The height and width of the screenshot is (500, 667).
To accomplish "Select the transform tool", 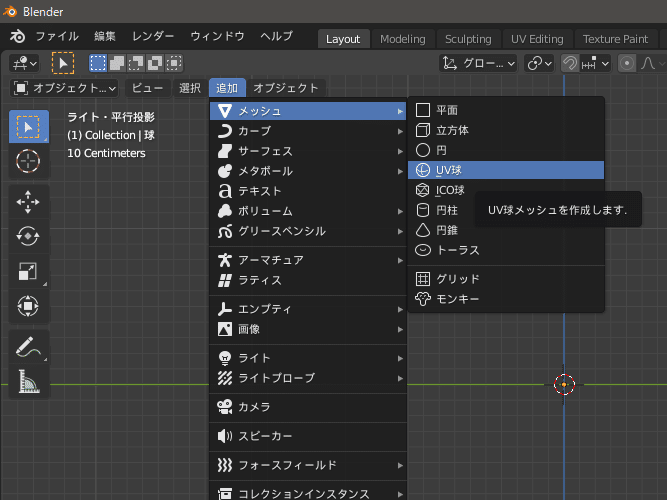I will 29,306.
